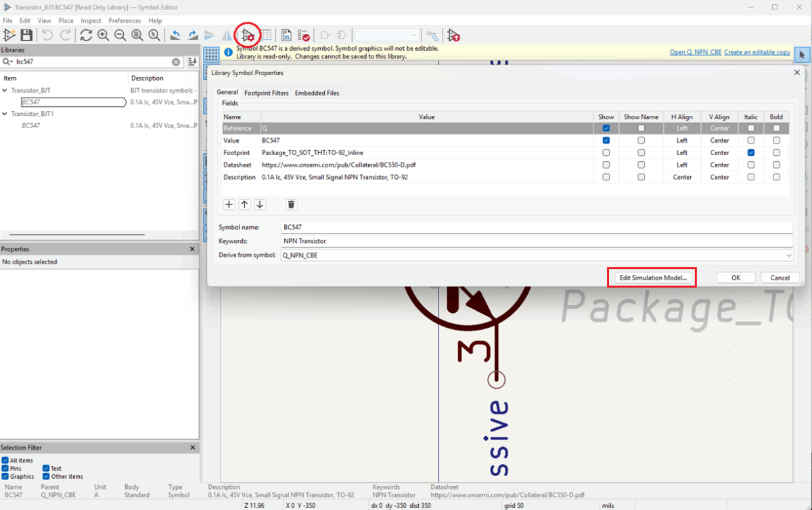Collapse the Transistor_BJT1 library tree node
812x510 pixels.
coord(5,114)
